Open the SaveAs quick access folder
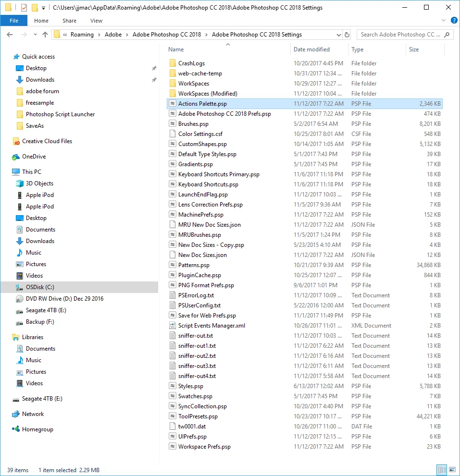Image resolution: width=460 pixels, height=476 pixels. click(x=35, y=126)
